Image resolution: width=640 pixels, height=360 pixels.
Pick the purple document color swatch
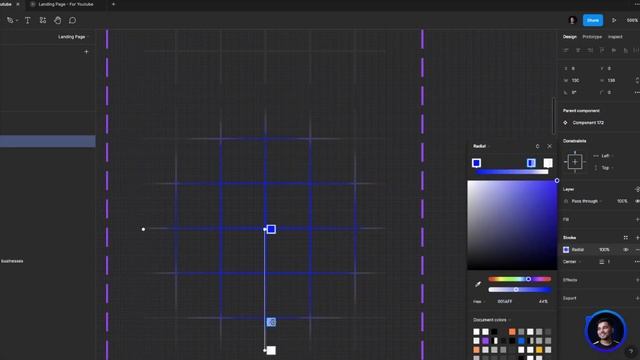(x=485, y=340)
